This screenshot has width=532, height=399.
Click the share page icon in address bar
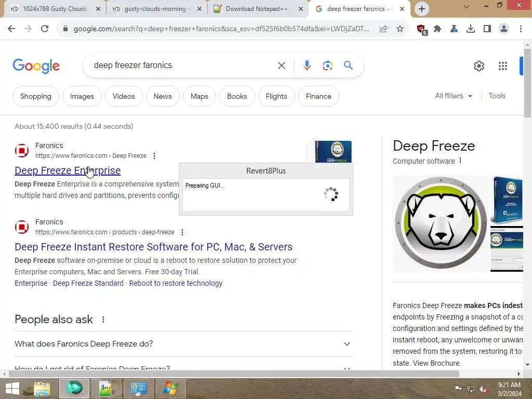coord(383,29)
